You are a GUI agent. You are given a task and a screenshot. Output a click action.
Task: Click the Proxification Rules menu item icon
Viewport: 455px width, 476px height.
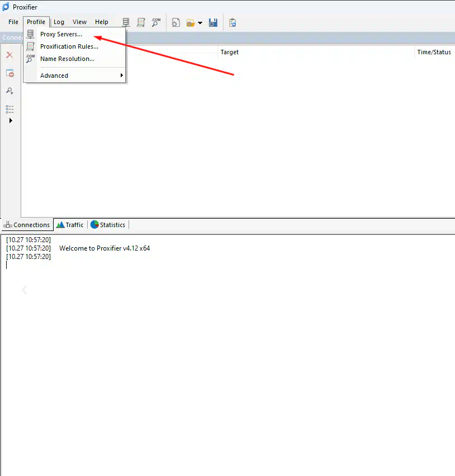click(30, 46)
